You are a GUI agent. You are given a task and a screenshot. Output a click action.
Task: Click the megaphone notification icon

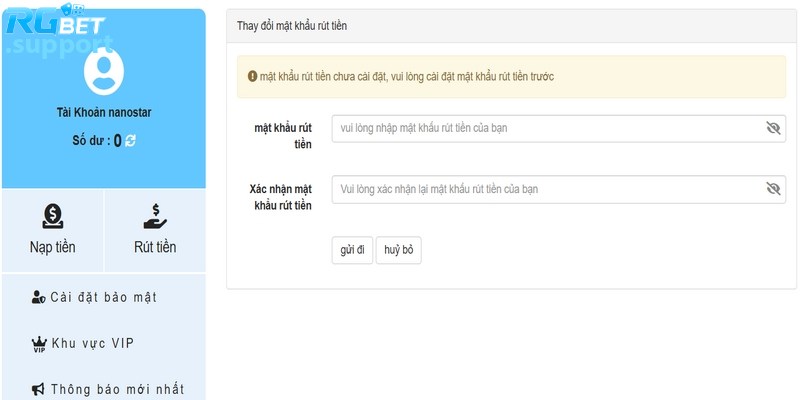coord(38,390)
